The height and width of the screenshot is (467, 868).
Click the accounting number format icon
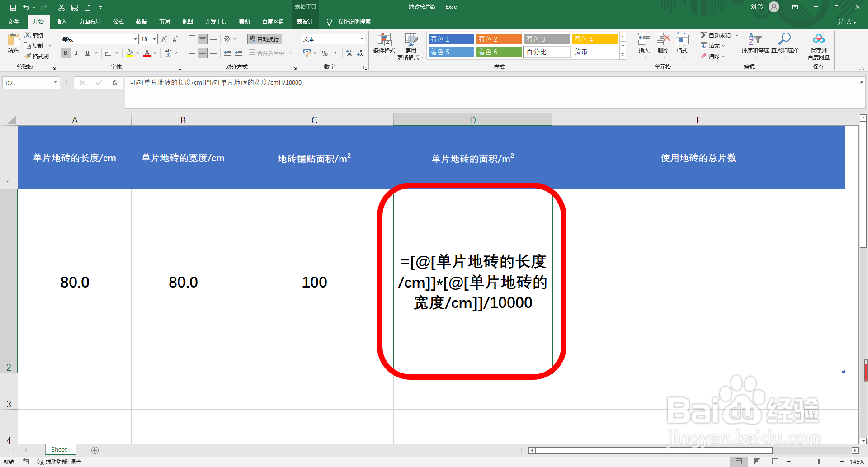click(307, 53)
